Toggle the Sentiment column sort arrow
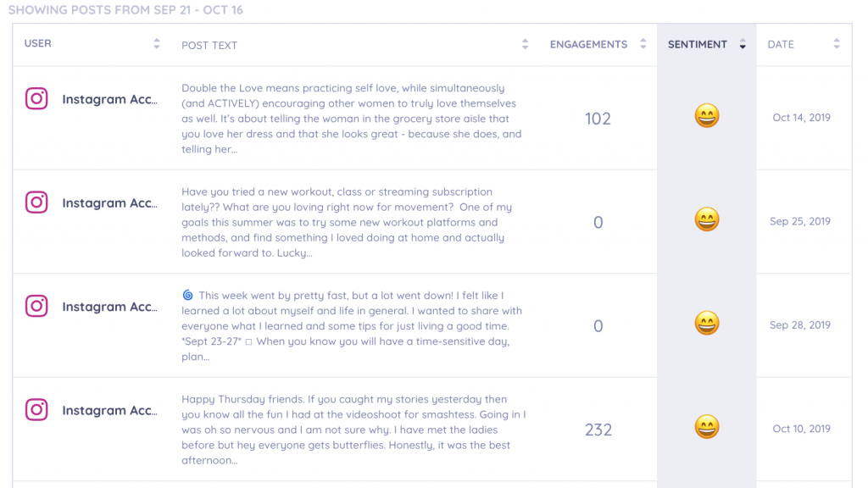The width and height of the screenshot is (868, 488). point(743,44)
